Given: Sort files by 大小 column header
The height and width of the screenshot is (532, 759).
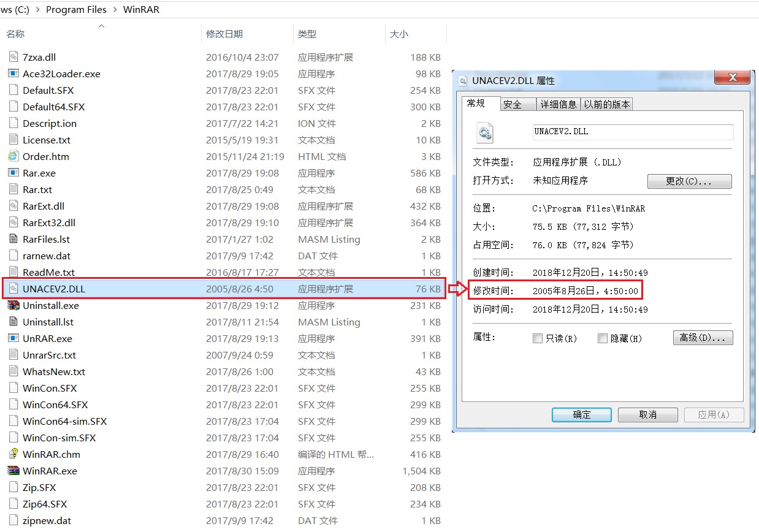Looking at the screenshot, I should pyautogui.click(x=399, y=34).
